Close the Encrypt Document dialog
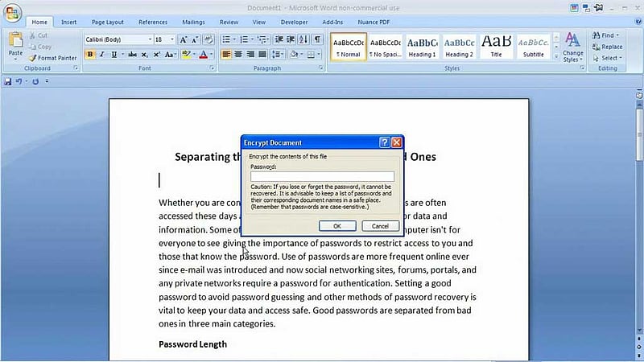This screenshot has width=644, height=362. point(396,142)
